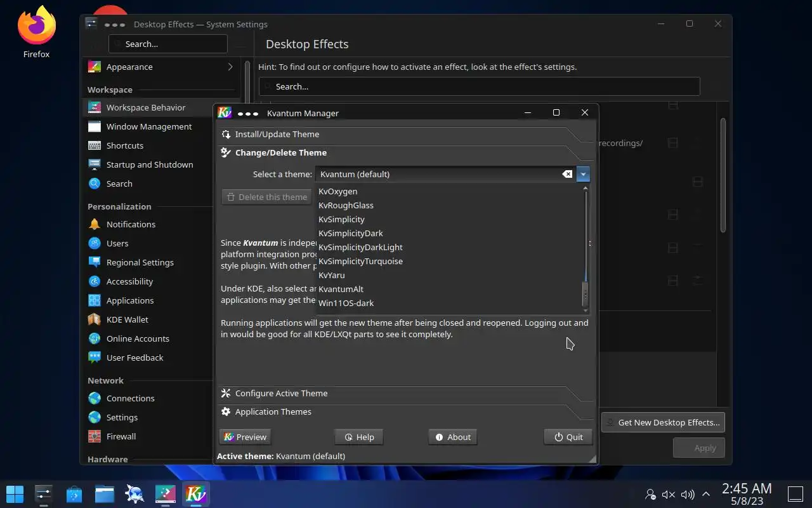The height and width of the screenshot is (508, 812).
Task: Choose KvYaru from the theme list
Action: coord(449,275)
